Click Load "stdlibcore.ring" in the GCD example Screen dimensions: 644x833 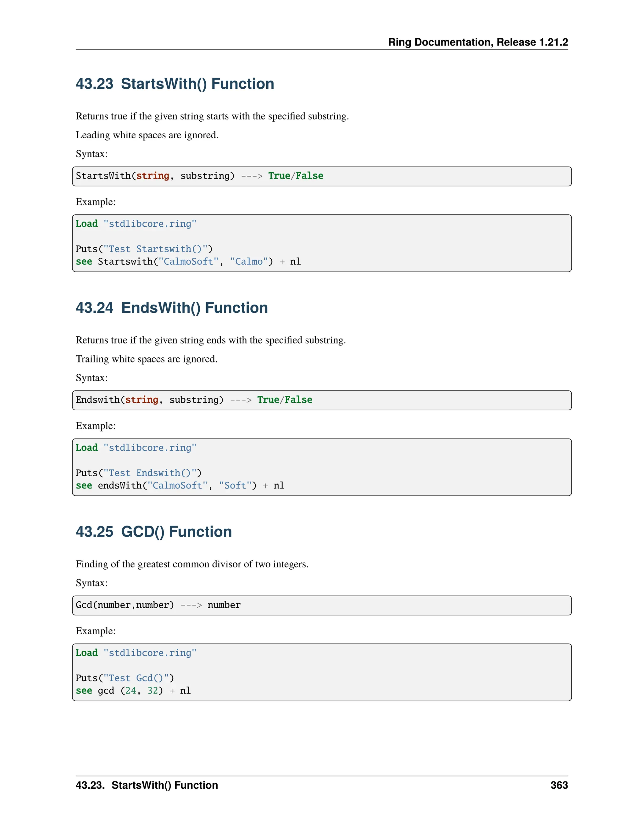136,653
